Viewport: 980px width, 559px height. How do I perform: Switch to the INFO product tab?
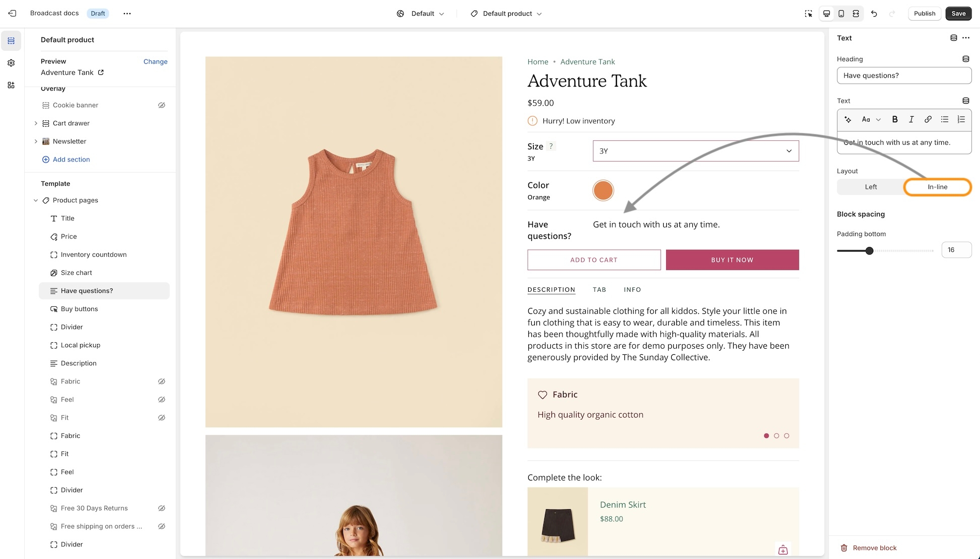[x=632, y=290]
